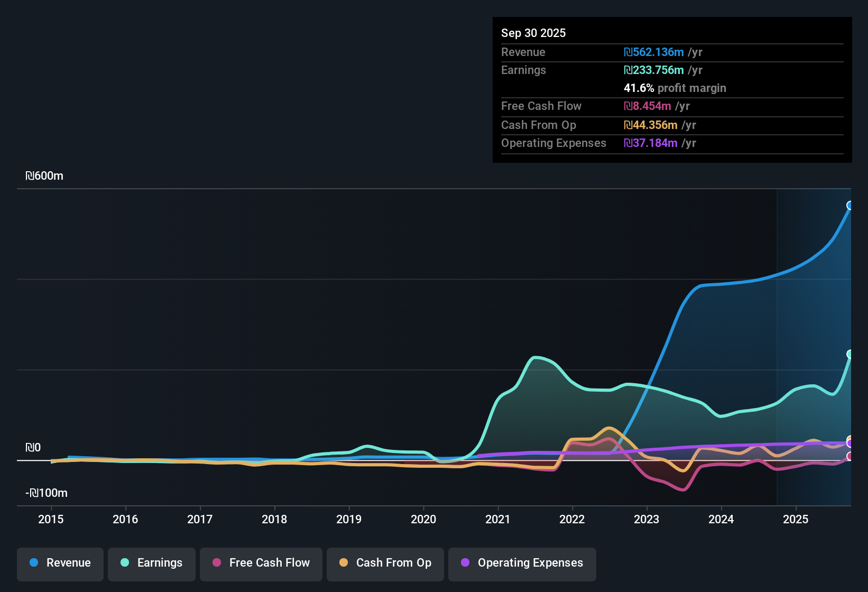Click the orange Cash From Op legend dot

(344, 563)
